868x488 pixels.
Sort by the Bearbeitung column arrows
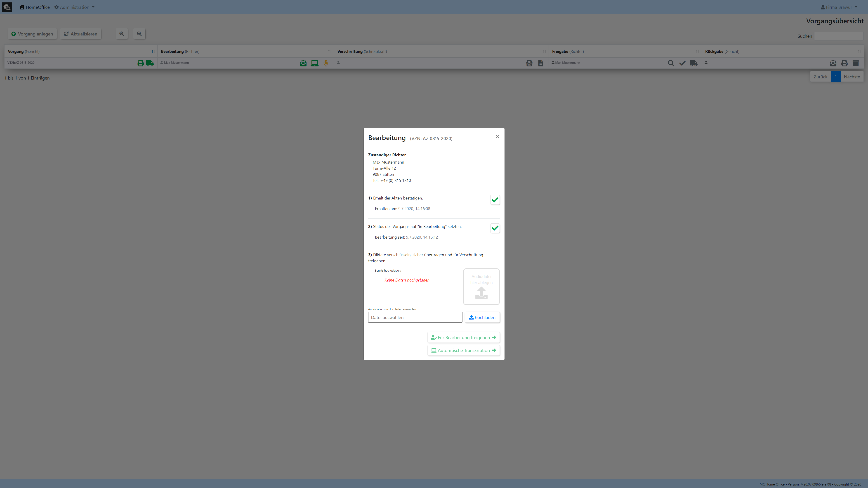[330, 52]
